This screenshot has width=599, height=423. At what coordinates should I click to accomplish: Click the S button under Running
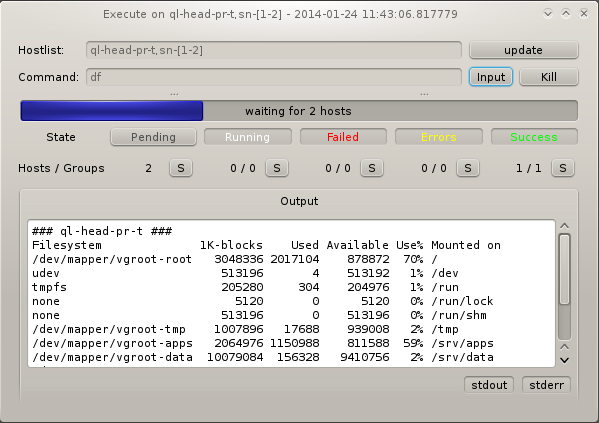tap(277, 168)
